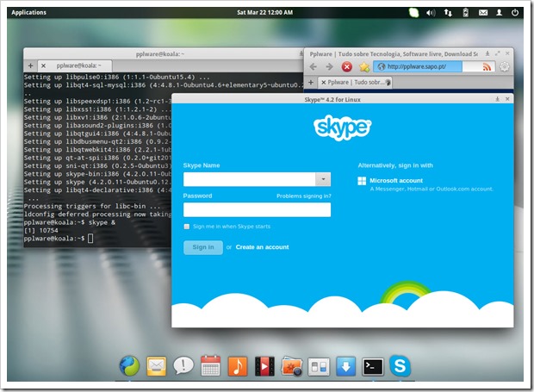Open the RSS feed icon in address bar
This screenshot has height=392, width=534.
click(x=487, y=66)
